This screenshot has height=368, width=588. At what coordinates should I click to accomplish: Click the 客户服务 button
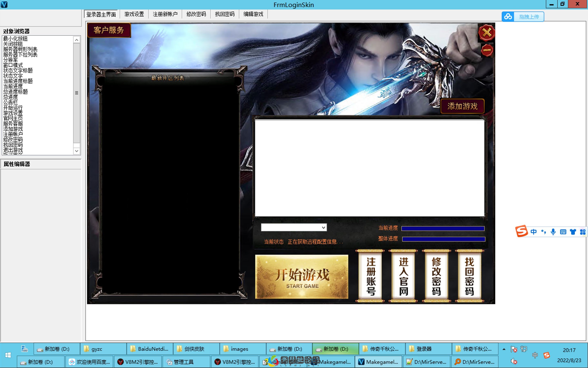[x=109, y=30]
